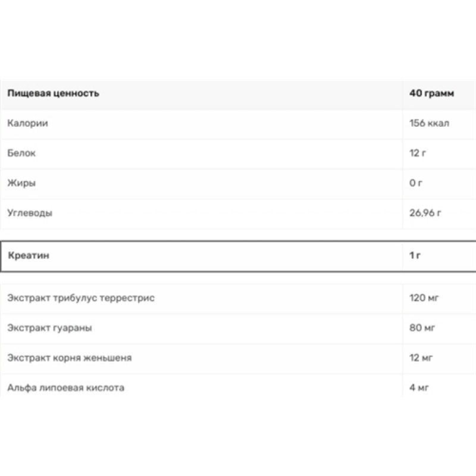Select the "Экстракт корня женьшеня" label

click(x=70, y=358)
